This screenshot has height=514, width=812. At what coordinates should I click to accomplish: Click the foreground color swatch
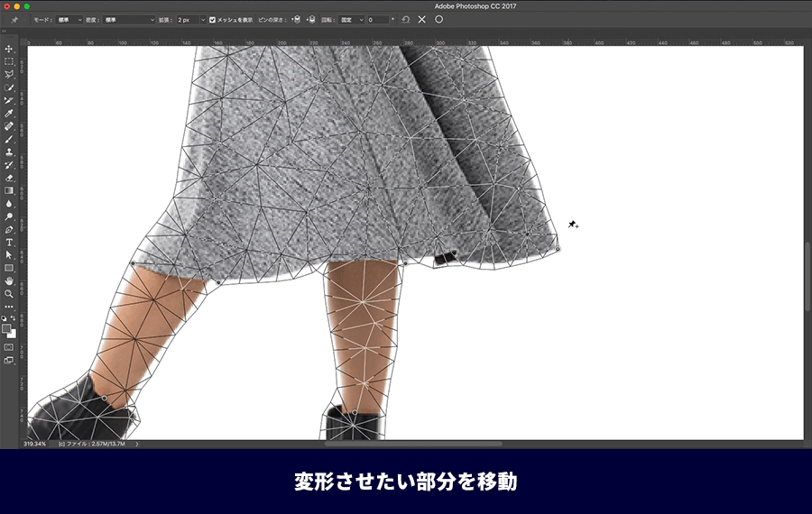point(6,329)
